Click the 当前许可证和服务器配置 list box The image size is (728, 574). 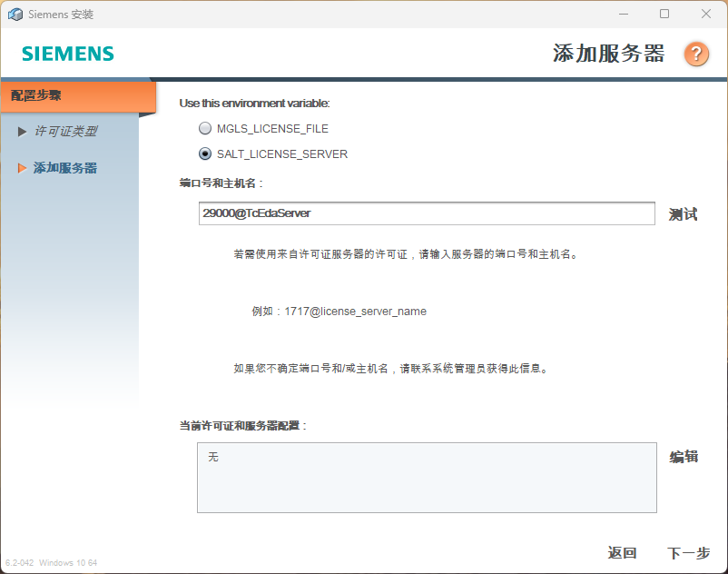[427, 478]
